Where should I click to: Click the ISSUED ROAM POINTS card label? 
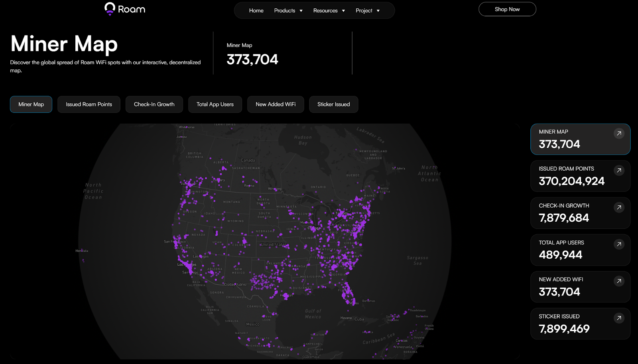[x=566, y=169]
